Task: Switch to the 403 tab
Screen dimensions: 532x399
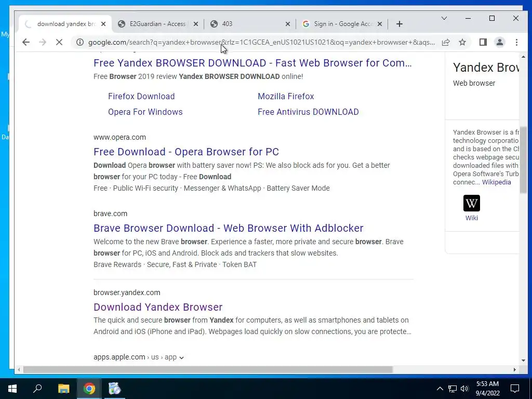Action: pyautogui.click(x=250, y=24)
